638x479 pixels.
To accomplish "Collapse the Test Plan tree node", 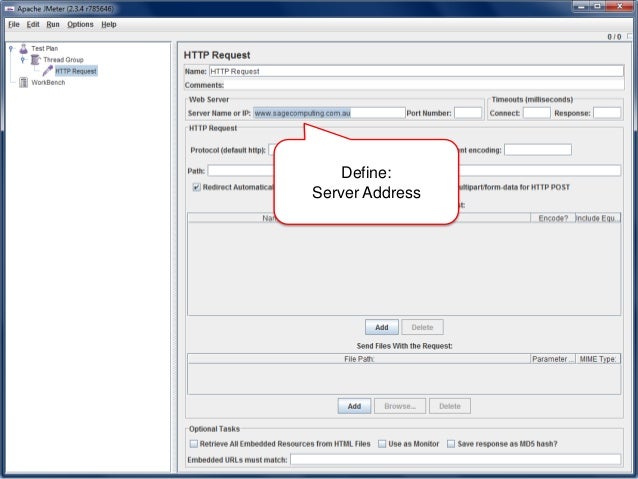I will click(9, 48).
